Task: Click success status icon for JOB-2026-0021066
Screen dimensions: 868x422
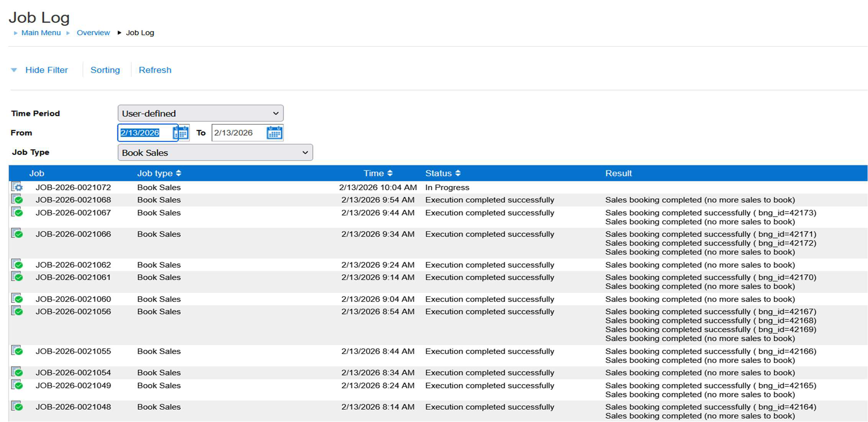Action: point(17,234)
